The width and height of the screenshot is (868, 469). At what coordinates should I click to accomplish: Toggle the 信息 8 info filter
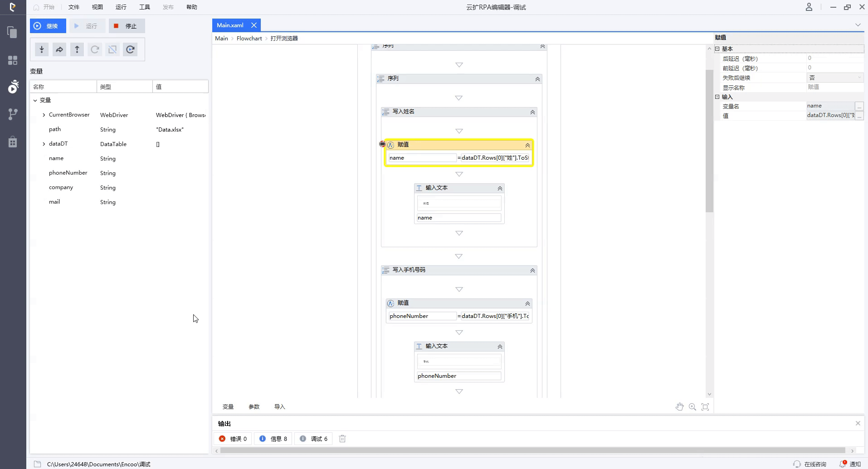click(273, 439)
